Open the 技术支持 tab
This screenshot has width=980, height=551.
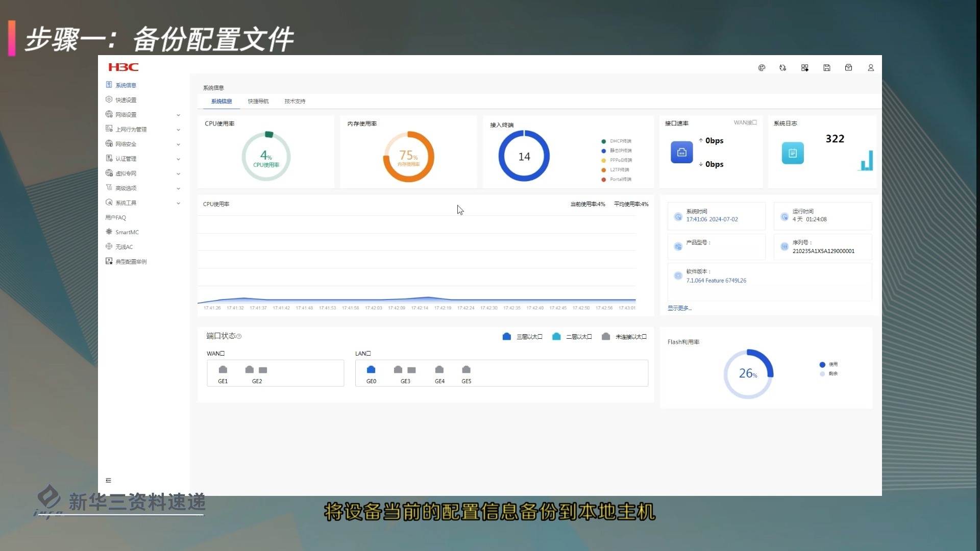pyautogui.click(x=295, y=101)
